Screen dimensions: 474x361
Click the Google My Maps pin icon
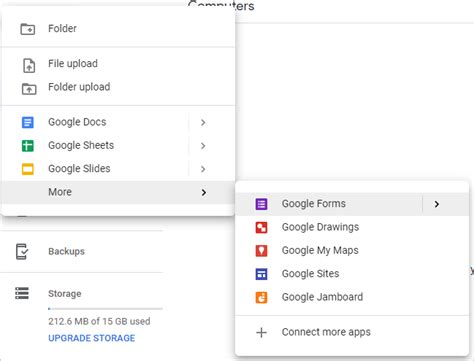tap(261, 251)
